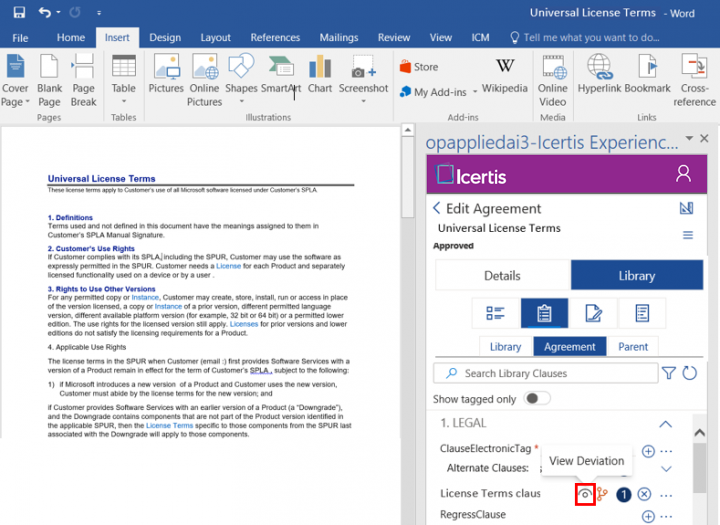
Task: Switch to the main Library tab
Action: click(636, 276)
